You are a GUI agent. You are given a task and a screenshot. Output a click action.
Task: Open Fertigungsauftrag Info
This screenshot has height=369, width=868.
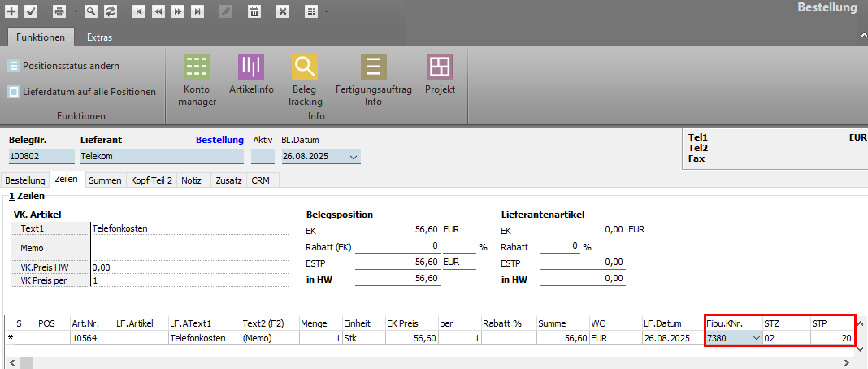[374, 80]
